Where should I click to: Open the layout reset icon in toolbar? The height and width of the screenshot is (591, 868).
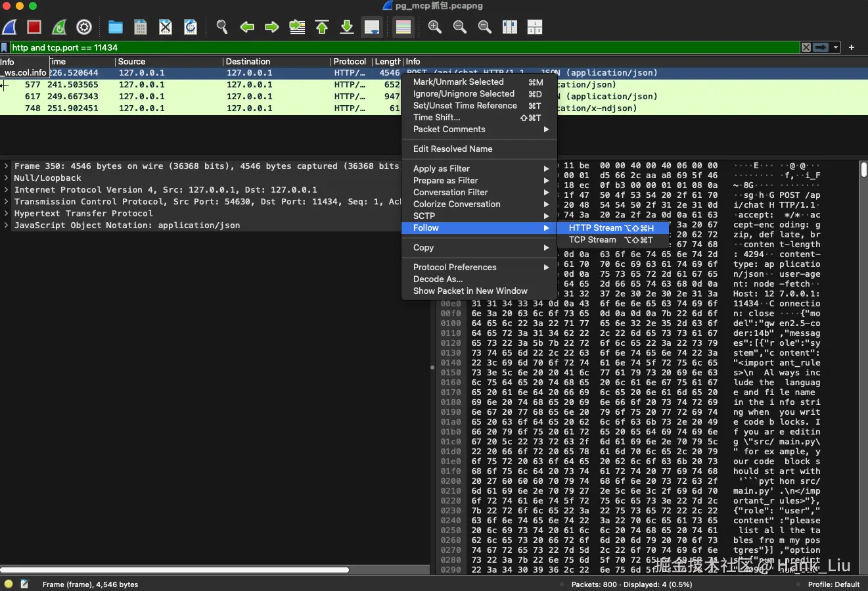pyautogui.click(x=535, y=27)
